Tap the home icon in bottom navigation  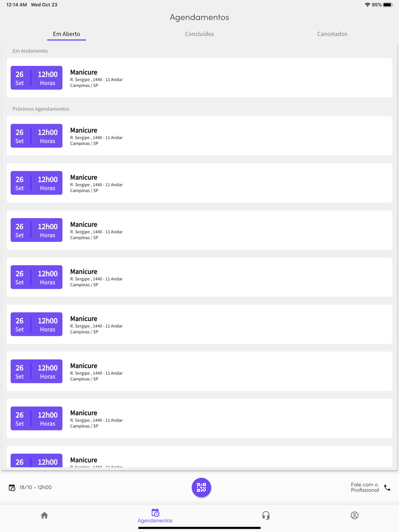click(x=44, y=515)
